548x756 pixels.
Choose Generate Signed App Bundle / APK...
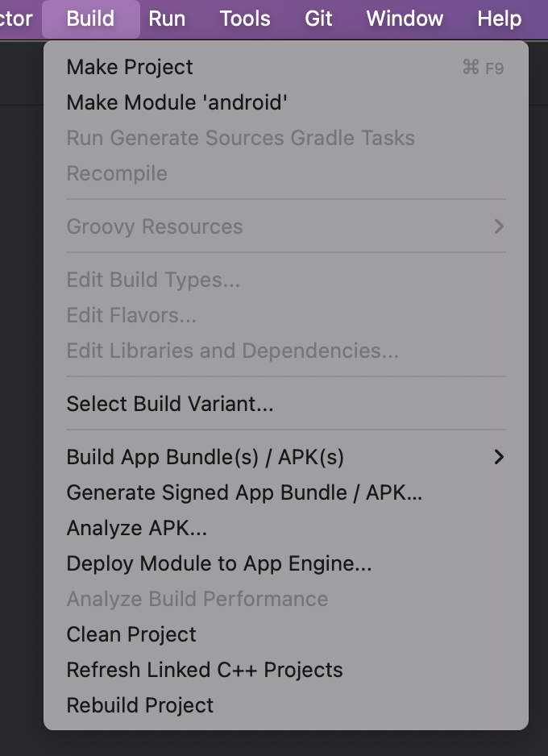(285, 492)
